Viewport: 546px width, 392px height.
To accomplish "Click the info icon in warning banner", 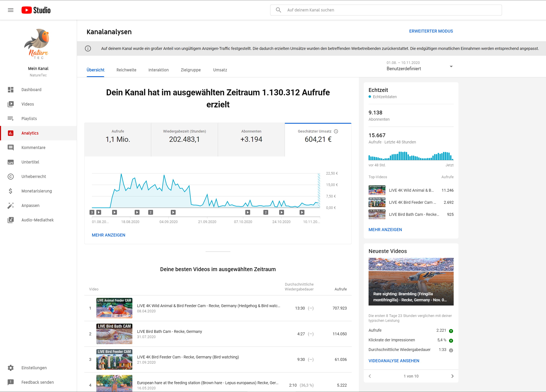I will (88, 49).
